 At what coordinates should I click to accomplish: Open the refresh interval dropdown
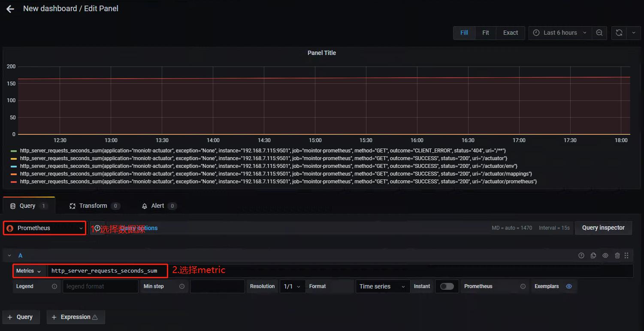click(x=634, y=33)
